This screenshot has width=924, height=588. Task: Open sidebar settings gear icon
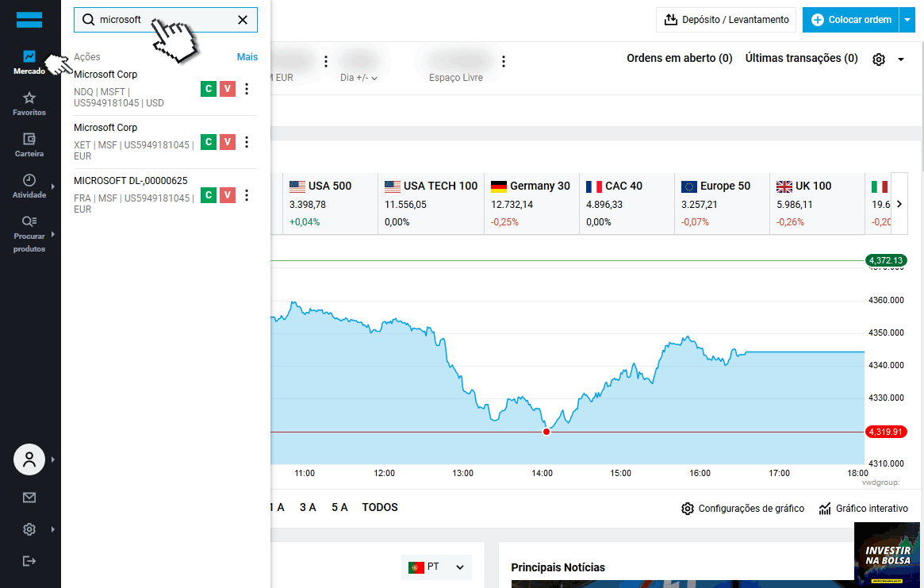(x=29, y=529)
